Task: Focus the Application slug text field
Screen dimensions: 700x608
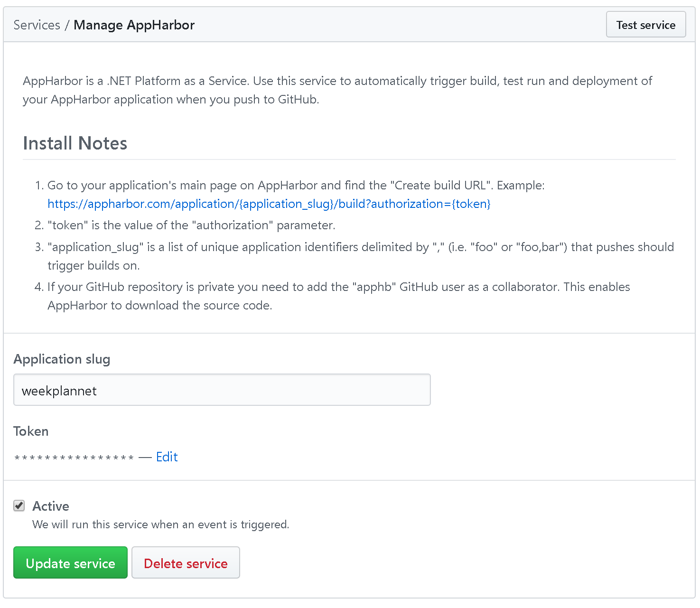Action: pos(222,390)
